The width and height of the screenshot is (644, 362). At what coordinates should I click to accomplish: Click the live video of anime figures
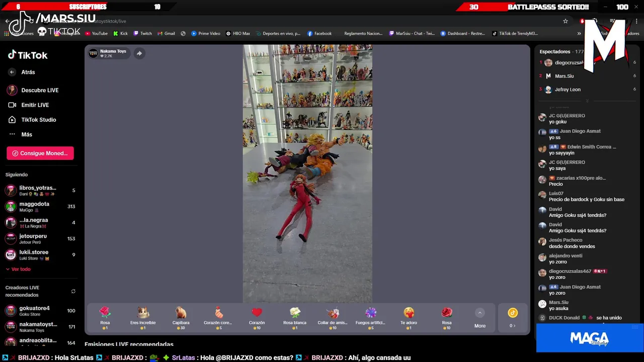pos(307,173)
